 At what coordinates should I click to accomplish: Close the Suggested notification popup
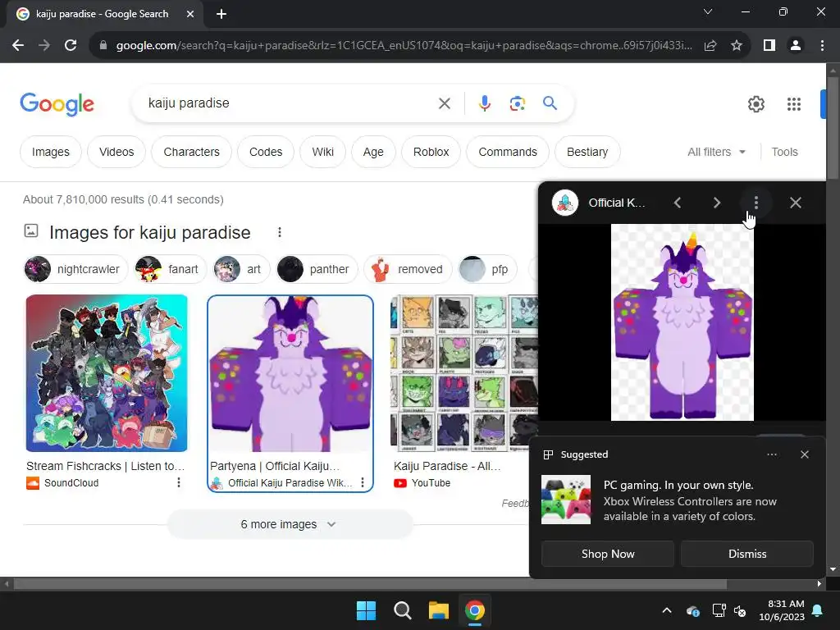coord(804,454)
